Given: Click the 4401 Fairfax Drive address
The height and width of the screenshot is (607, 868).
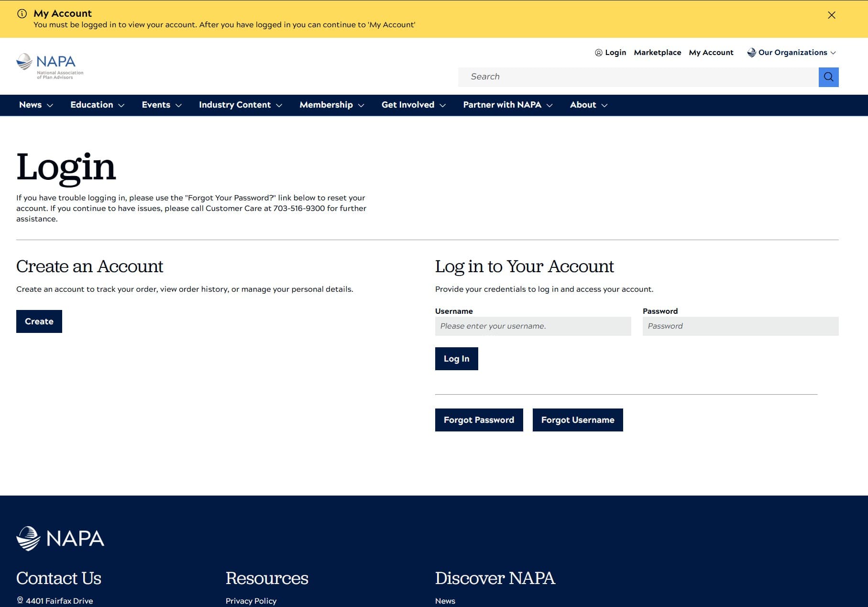Looking at the screenshot, I should click(59, 601).
